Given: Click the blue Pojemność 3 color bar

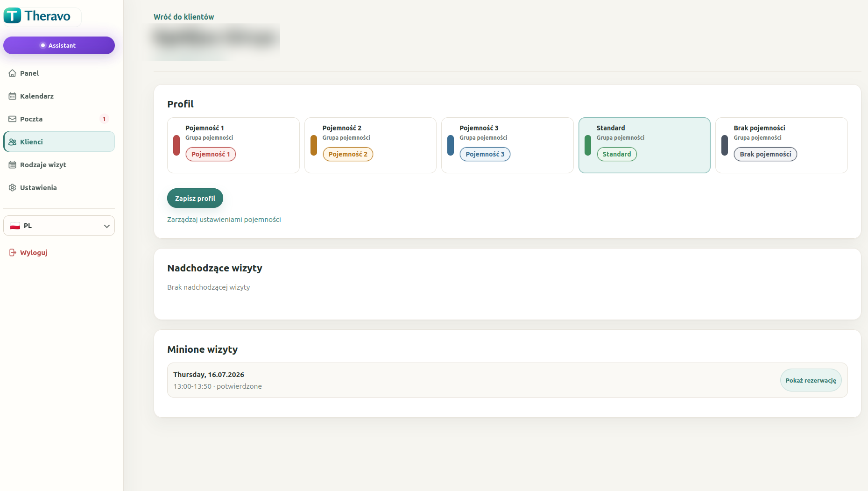Looking at the screenshot, I should (x=451, y=145).
